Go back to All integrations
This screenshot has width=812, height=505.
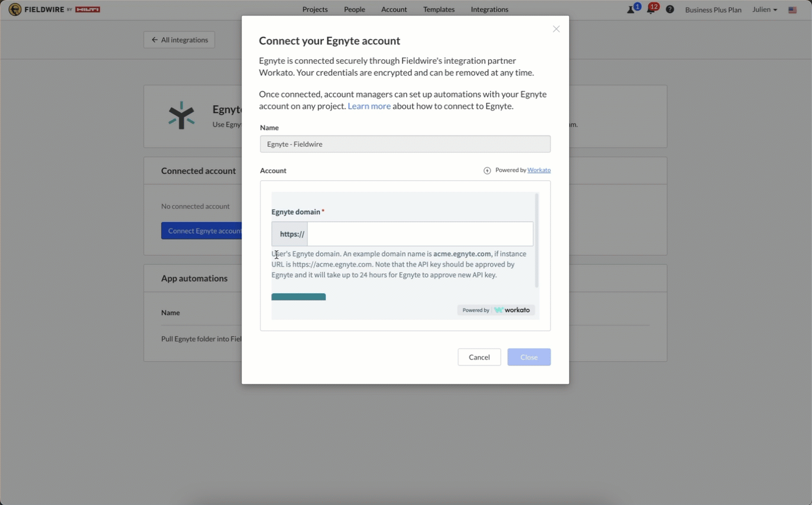(x=179, y=40)
